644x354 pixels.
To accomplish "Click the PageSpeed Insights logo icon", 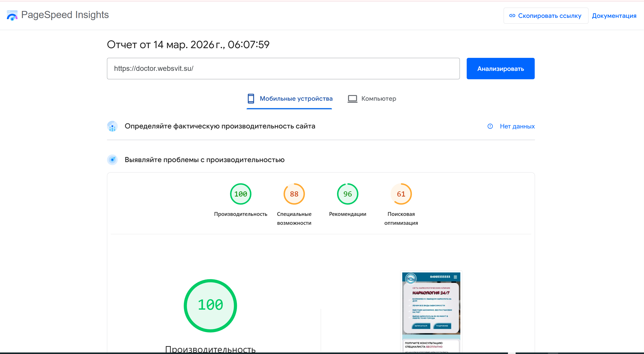I will click(12, 15).
